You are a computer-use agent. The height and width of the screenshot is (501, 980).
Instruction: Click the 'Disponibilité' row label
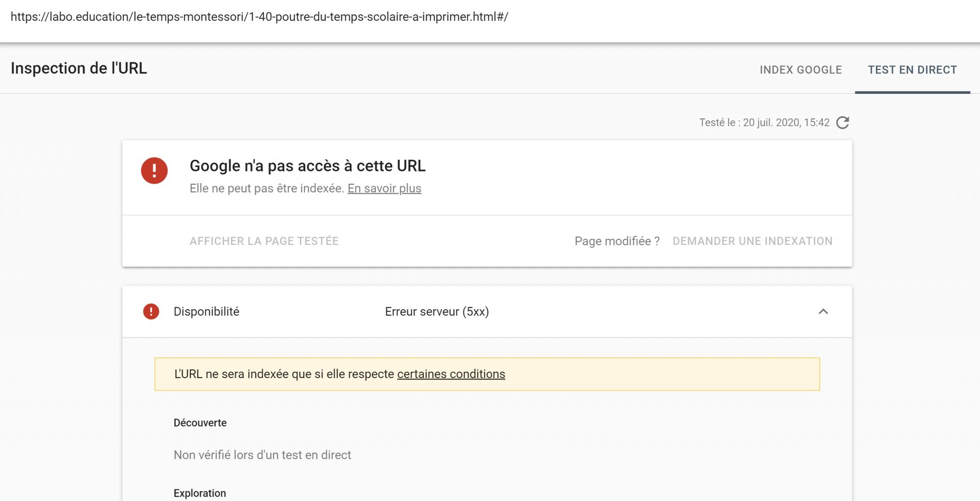[x=206, y=312]
